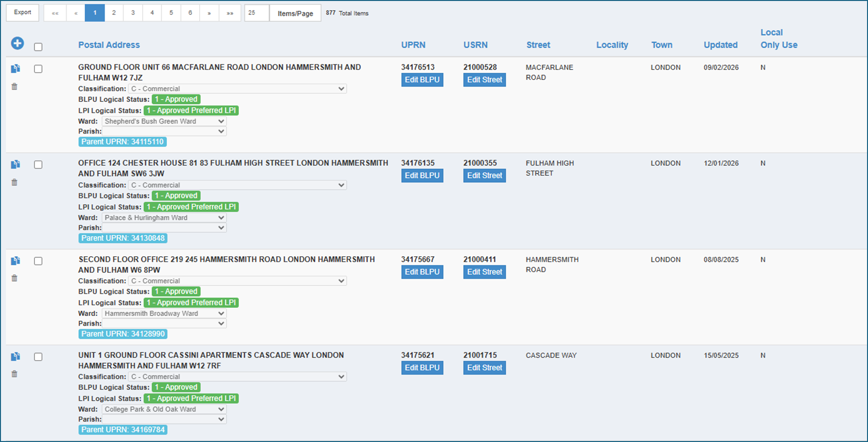Go to page 4
Viewport: 868px width, 442px height.
[x=152, y=13]
